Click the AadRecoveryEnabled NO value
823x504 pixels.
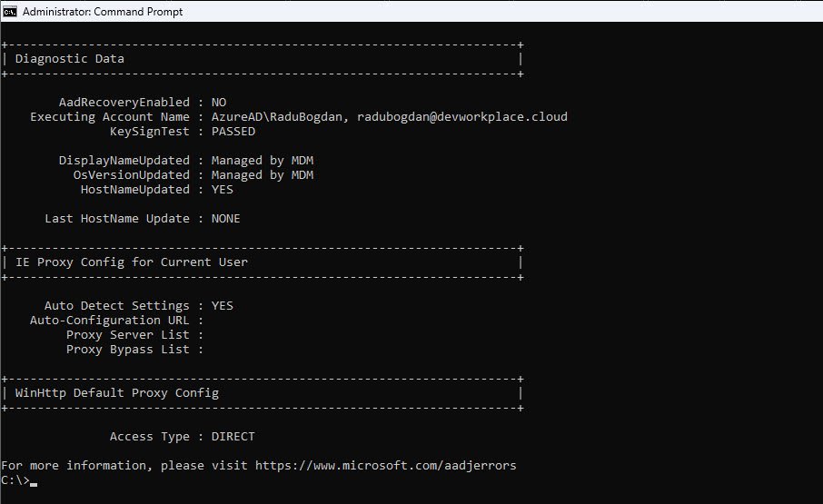point(219,103)
